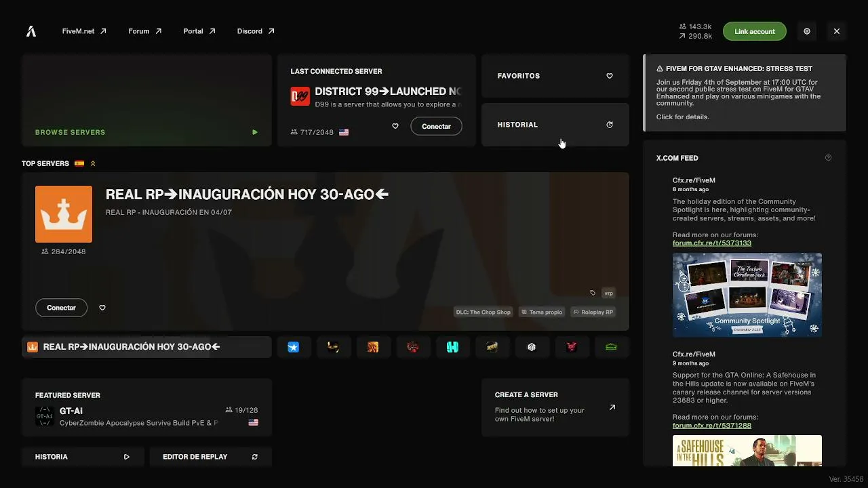Connect to District 99 server
The image size is (868, 488).
(x=436, y=126)
